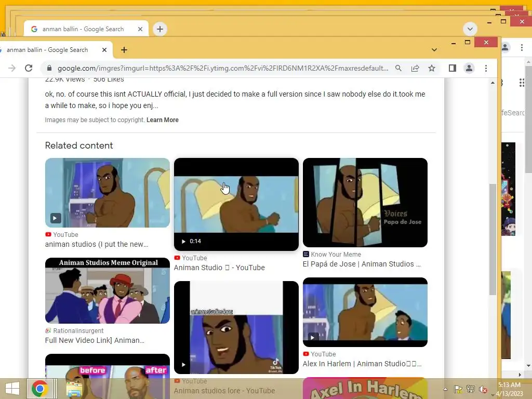Click play icon on animan studios lore thumbnail

[x=183, y=365]
